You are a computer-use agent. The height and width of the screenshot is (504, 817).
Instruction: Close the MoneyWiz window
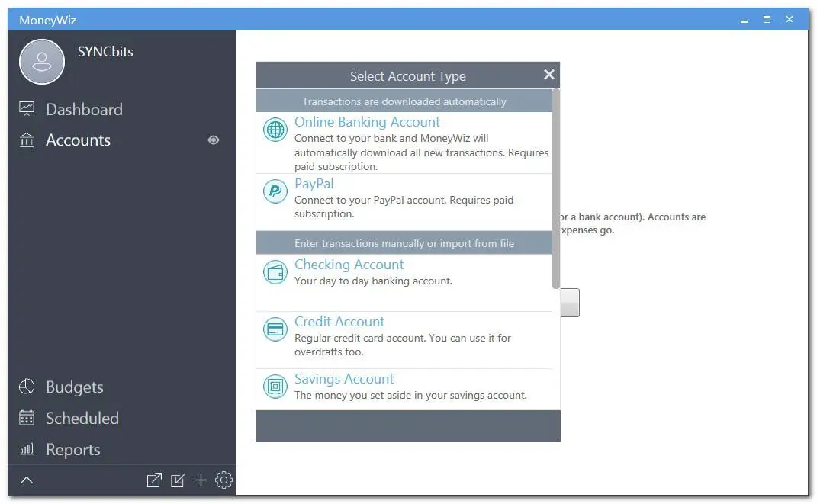[790, 19]
